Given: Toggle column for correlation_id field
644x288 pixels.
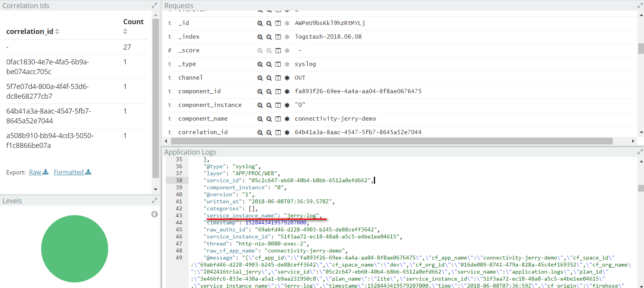Looking at the screenshot, I should [278, 133].
